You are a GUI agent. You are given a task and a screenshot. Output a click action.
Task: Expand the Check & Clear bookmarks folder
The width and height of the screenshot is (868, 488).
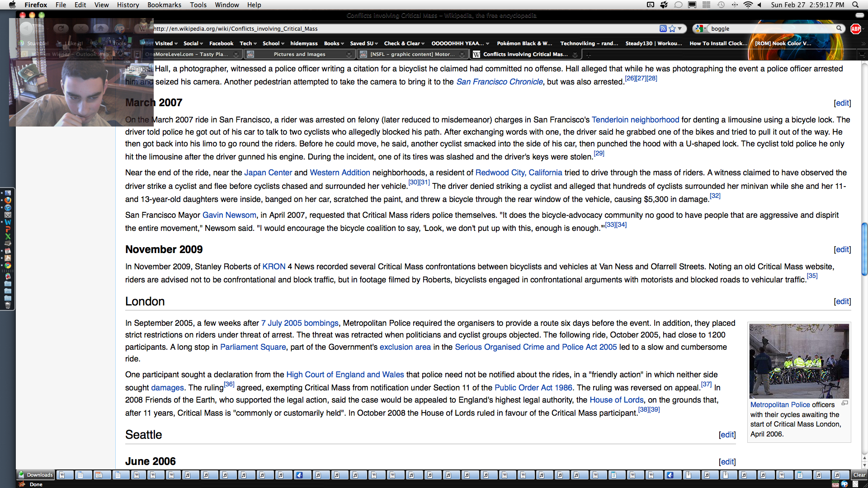(404, 43)
